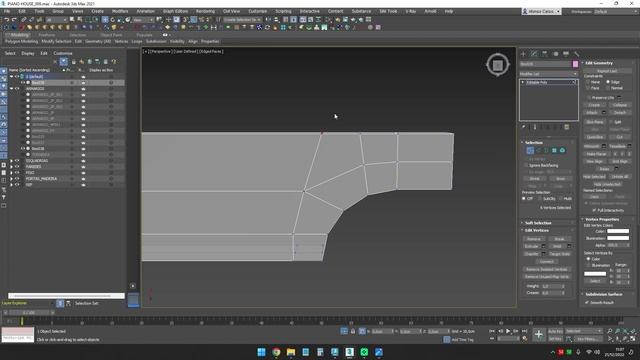Select Polygon sub-object level icon
640x360 pixels.
554,151
